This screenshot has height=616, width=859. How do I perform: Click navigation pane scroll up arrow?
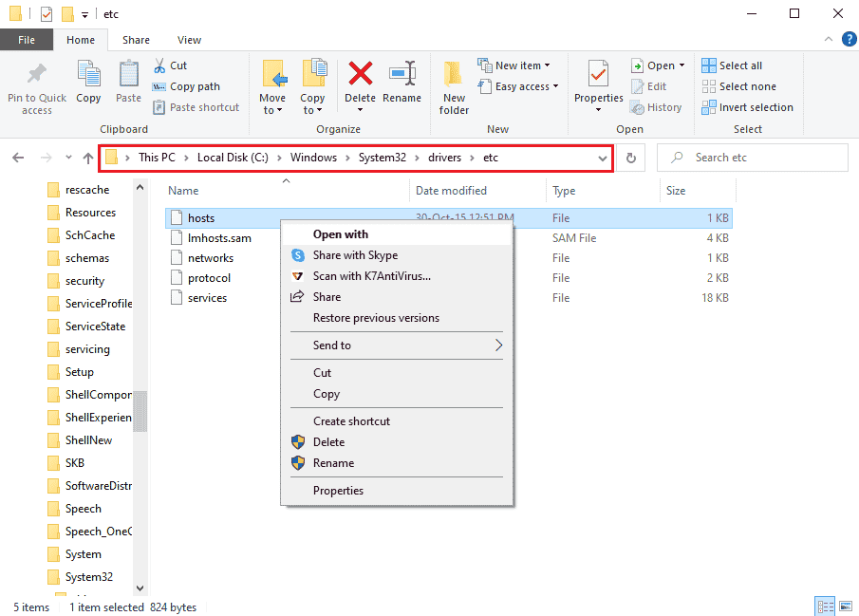click(x=140, y=187)
